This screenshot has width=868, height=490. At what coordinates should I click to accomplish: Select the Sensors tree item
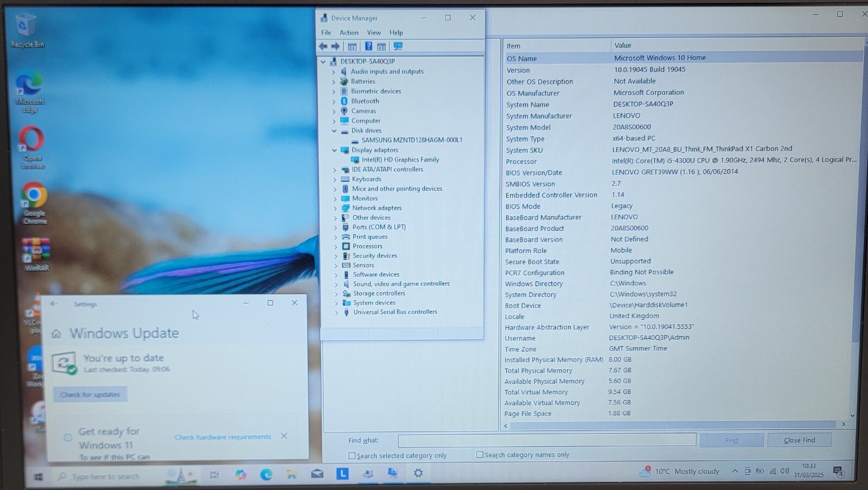point(363,266)
